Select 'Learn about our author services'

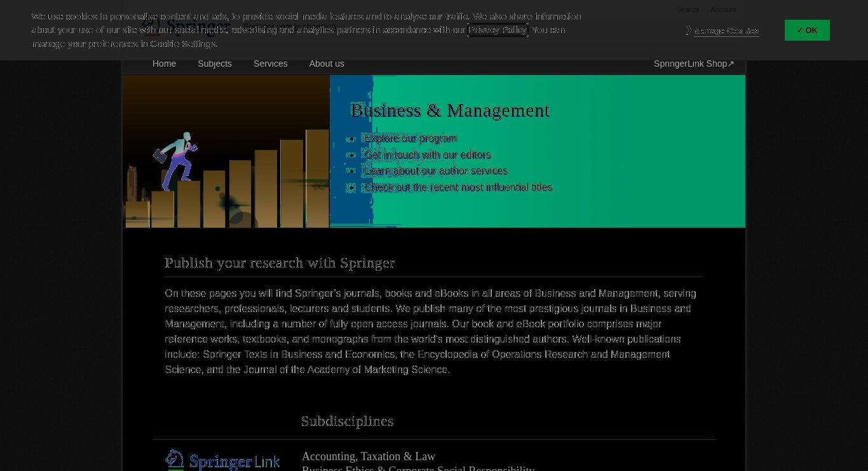436,171
